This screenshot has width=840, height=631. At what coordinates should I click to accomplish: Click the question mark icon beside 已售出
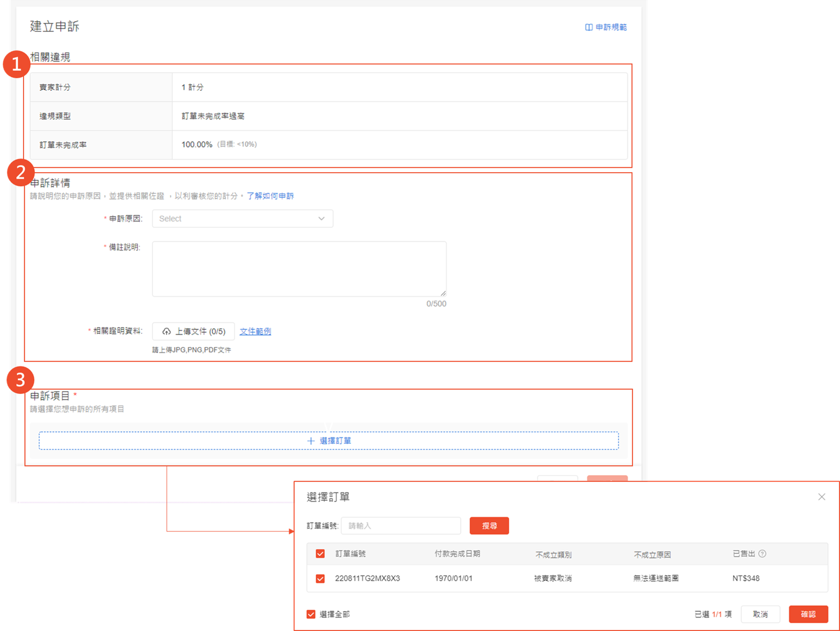tap(763, 554)
